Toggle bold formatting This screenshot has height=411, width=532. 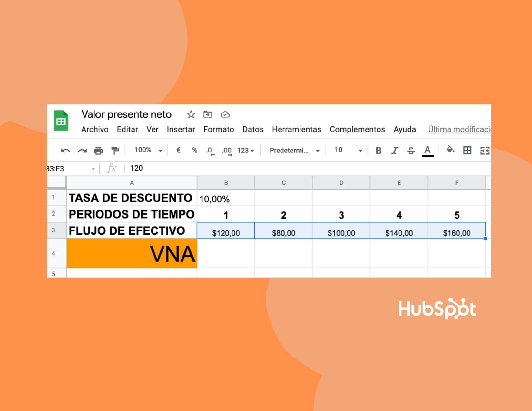(379, 150)
